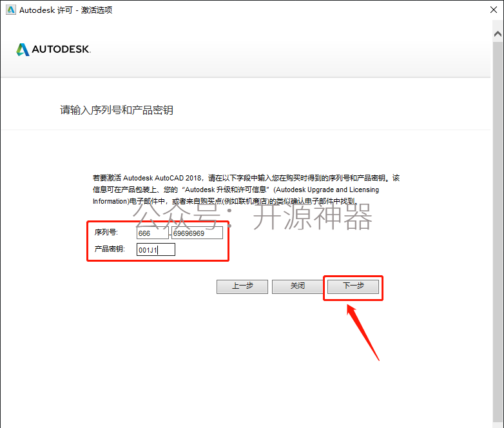Click the Autodesk logo in header
The width and height of the screenshot is (504, 428).
coord(53,50)
